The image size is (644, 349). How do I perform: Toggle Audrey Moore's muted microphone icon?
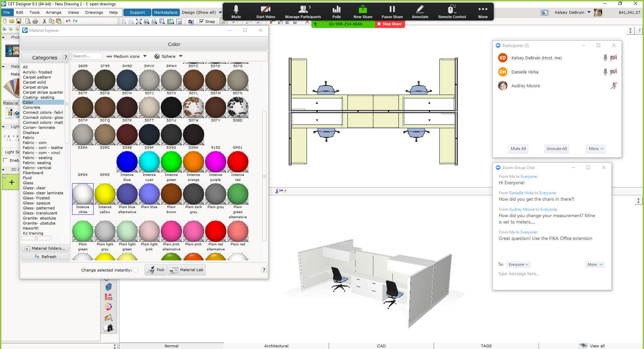click(x=614, y=86)
